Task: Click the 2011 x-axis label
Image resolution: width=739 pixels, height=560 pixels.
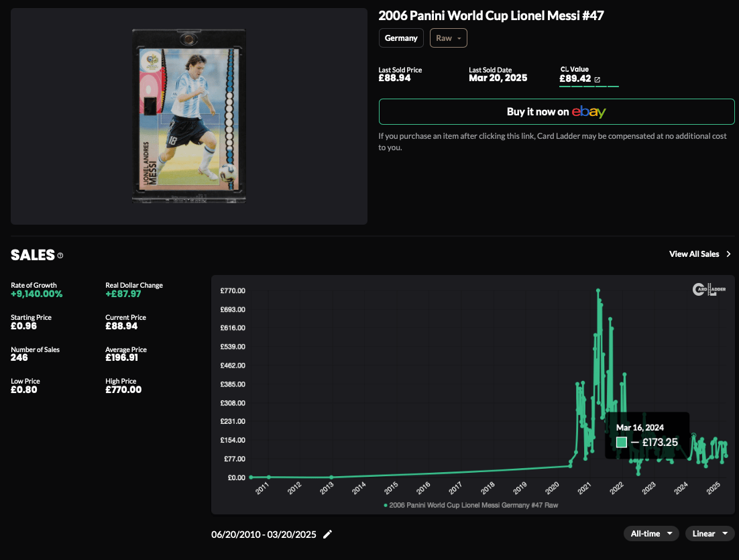Action: tap(262, 488)
